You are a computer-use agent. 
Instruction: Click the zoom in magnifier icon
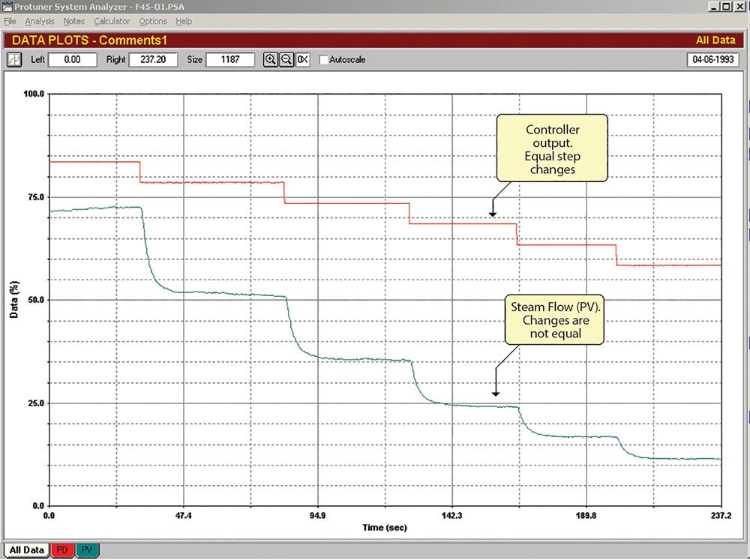click(x=271, y=59)
